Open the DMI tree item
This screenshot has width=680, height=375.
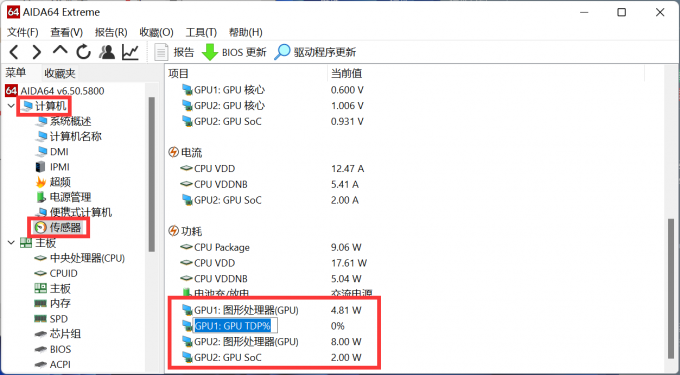pyautogui.click(x=52, y=152)
